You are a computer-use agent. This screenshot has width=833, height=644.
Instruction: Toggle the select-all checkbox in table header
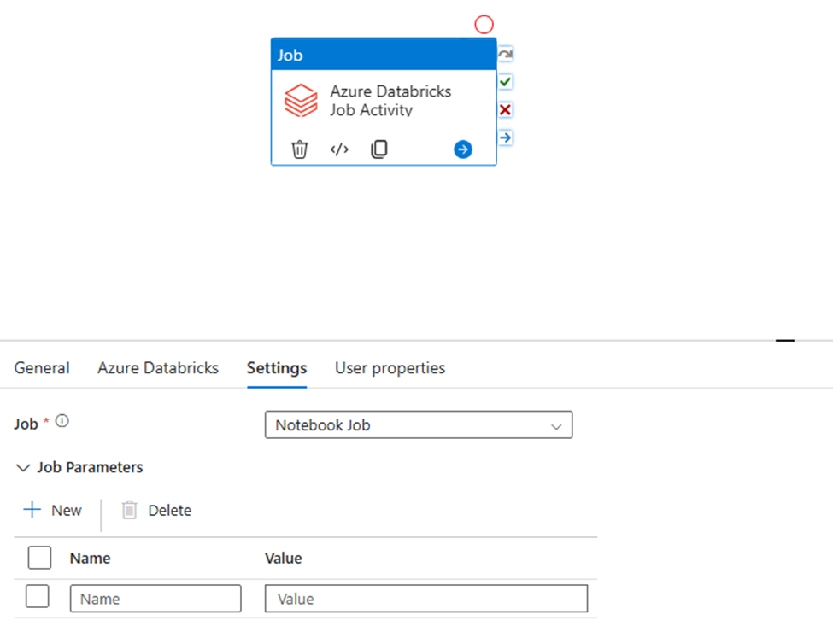pyautogui.click(x=40, y=558)
